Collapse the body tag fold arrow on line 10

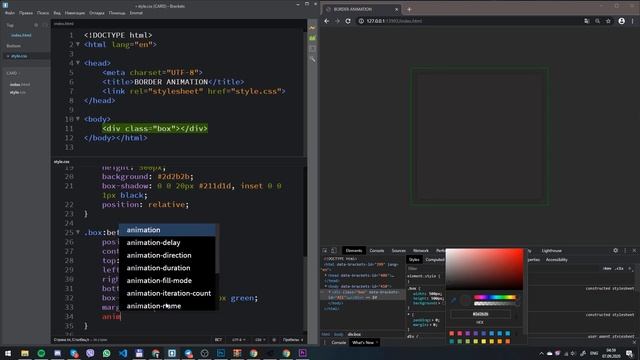tap(78, 119)
